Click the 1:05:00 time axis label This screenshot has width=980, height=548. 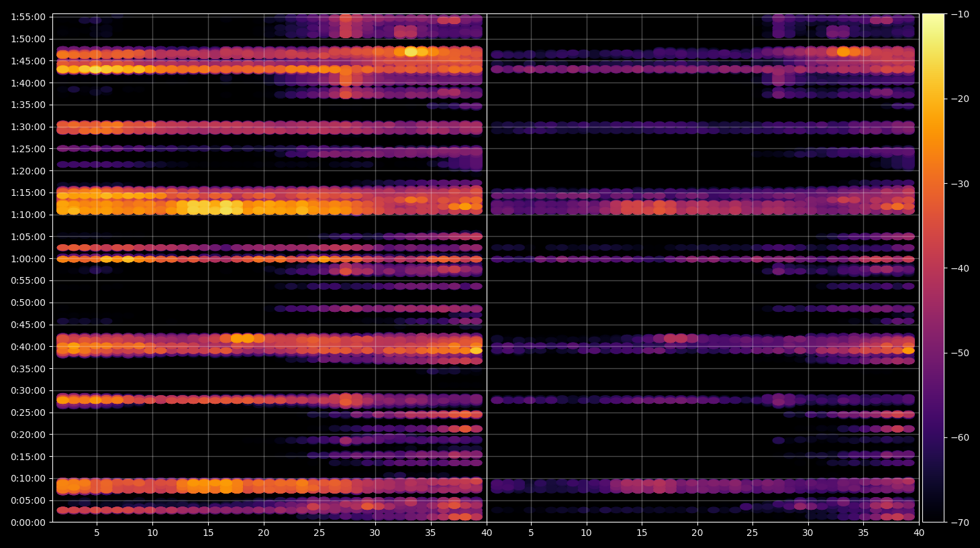(x=28, y=237)
